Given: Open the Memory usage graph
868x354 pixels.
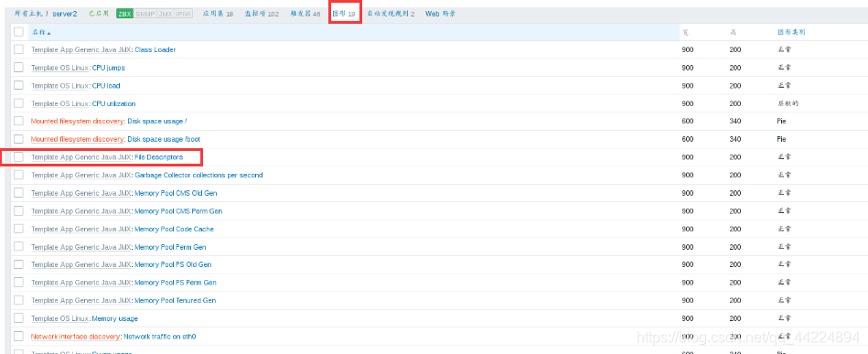Looking at the screenshot, I should tap(114, 318).
